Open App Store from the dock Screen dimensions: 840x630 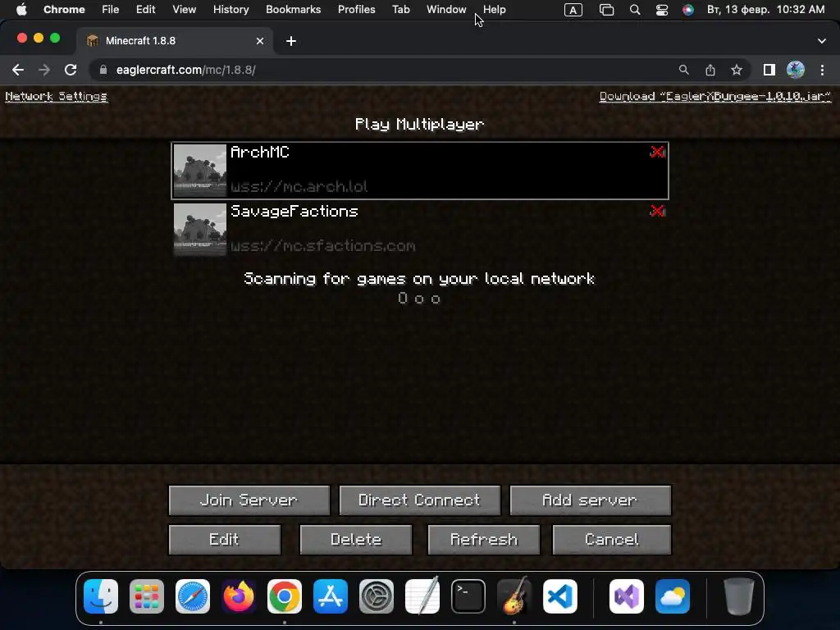pos(331,596)
